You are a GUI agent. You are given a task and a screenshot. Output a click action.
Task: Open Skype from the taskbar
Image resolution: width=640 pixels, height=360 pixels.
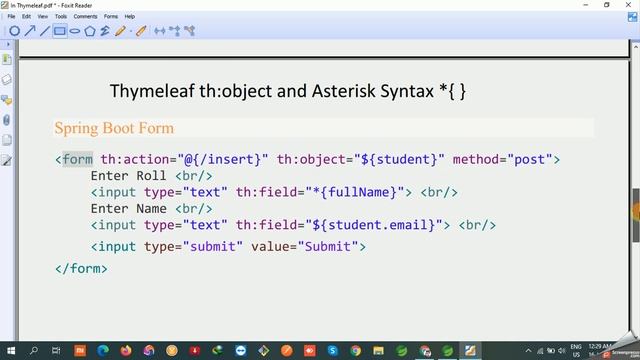pyautogui.click(x=333, y=351)
